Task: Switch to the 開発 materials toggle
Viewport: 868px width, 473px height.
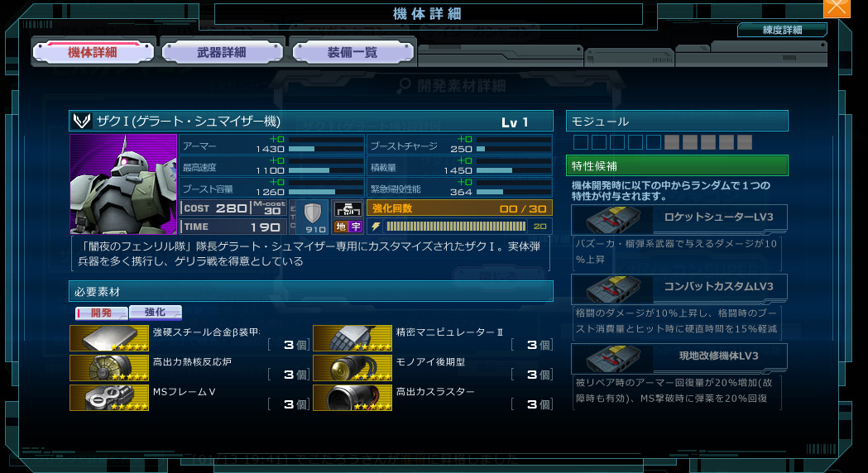Action: click(x=101, y=313)
